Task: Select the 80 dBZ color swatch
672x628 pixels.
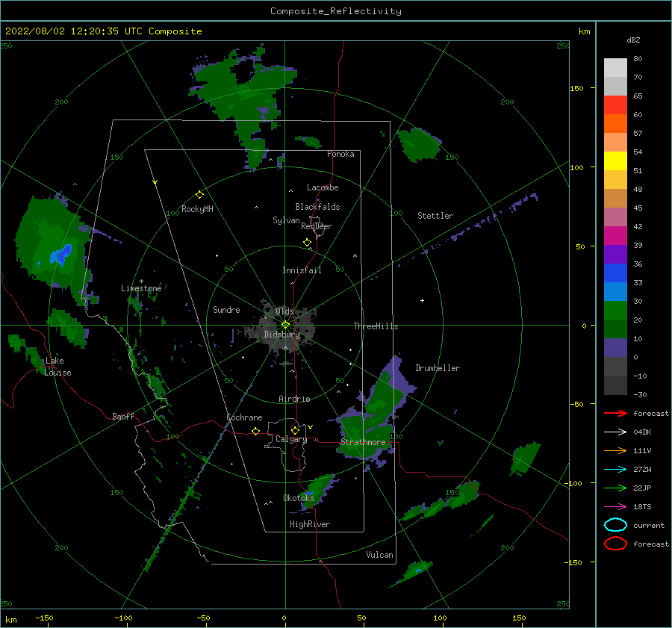Action: click(615, 67)
